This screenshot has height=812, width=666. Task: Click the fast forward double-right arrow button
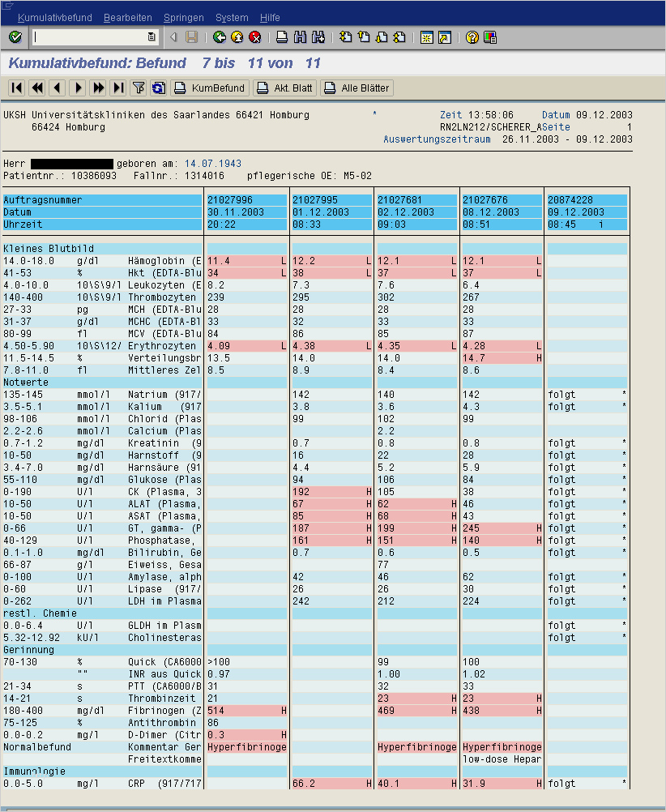pos(98,88)
